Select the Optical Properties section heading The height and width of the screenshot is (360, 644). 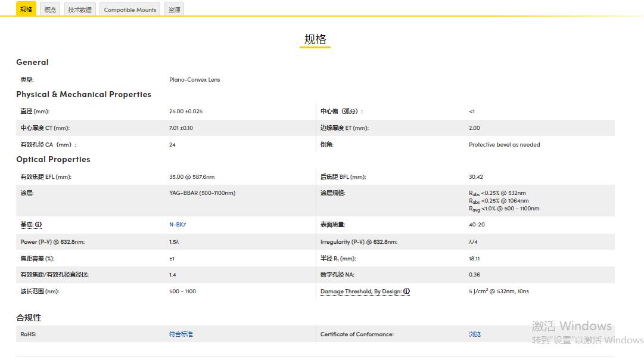point(54,159)
